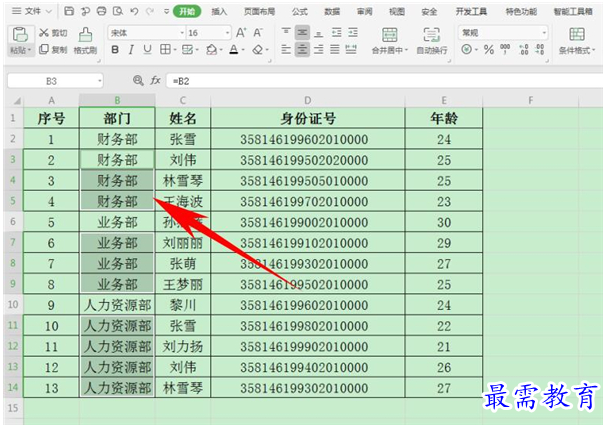Open the 智能工具箱 tab
Viewport: 606px width, 428px height.
[573, 12]
